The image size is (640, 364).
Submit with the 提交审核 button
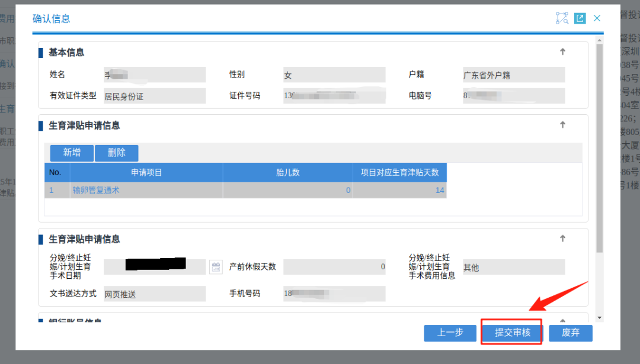(513, 333)
